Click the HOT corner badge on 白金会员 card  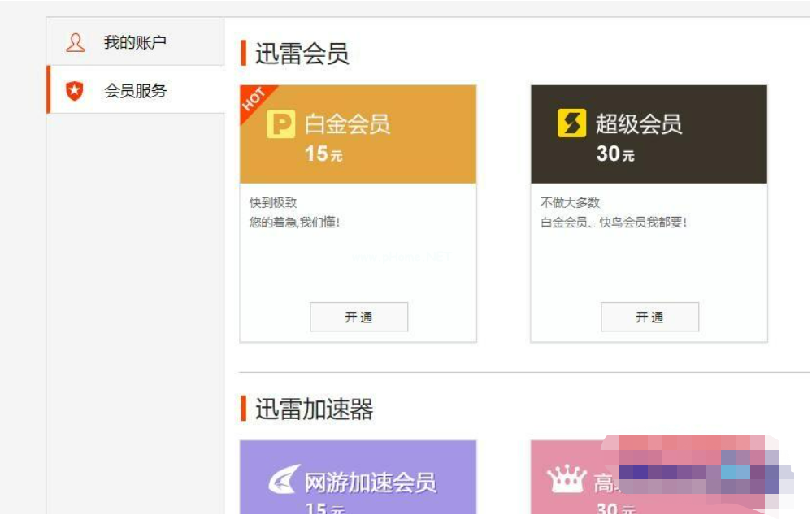tap(254, 100)
